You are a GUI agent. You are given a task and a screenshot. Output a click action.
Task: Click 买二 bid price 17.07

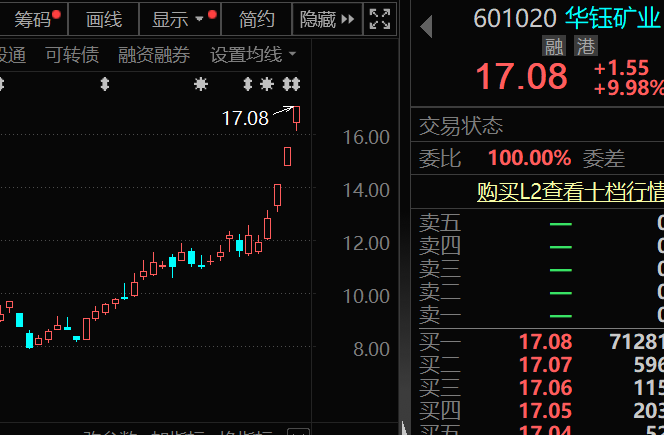545,365
